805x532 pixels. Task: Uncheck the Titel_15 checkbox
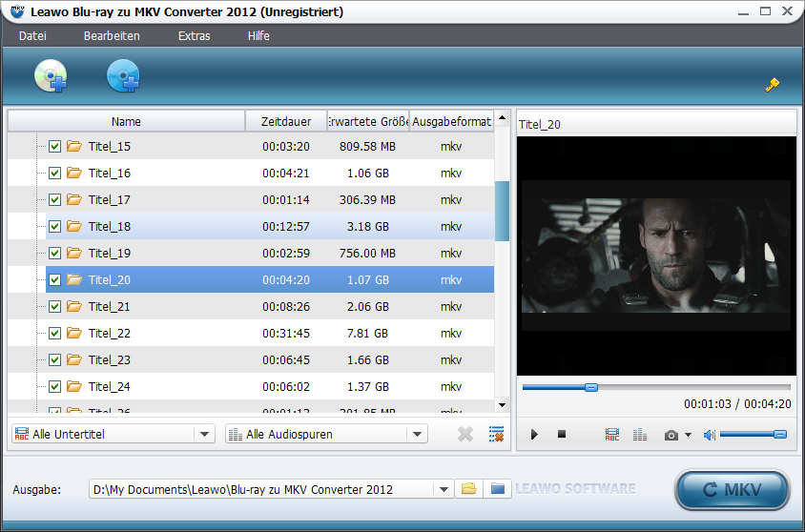[54, 147]
